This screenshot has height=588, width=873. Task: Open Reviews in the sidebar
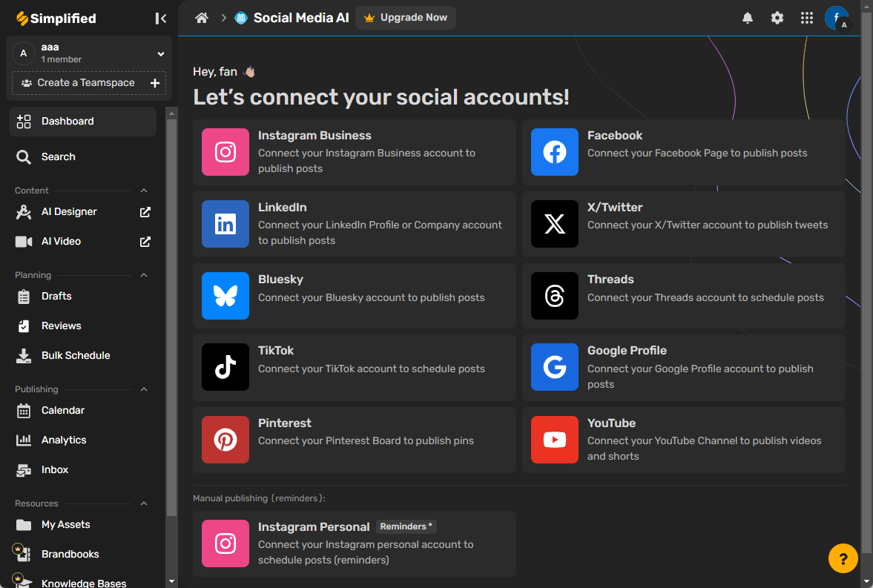(x=82, y=326)
